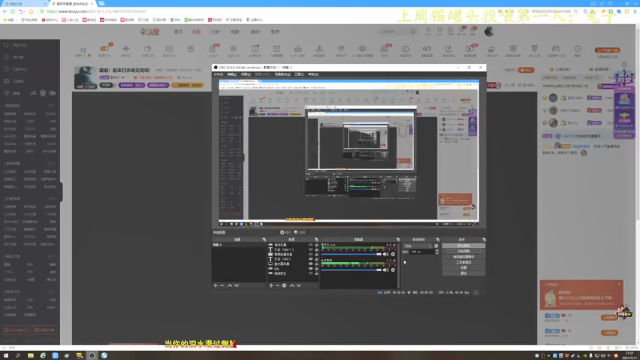640x360 pixels.
Task: Open source properties gear in Sources panel
Action: [x=284, y=285]
